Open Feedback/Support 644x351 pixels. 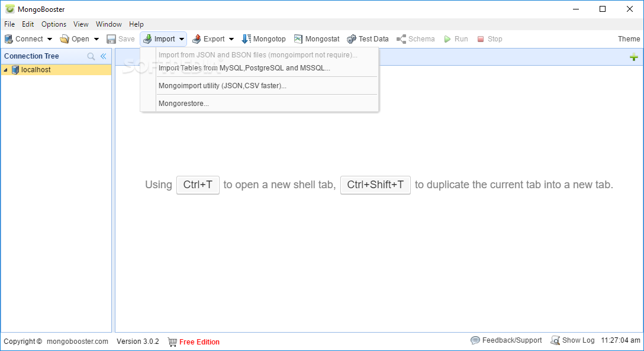[507, 340]
